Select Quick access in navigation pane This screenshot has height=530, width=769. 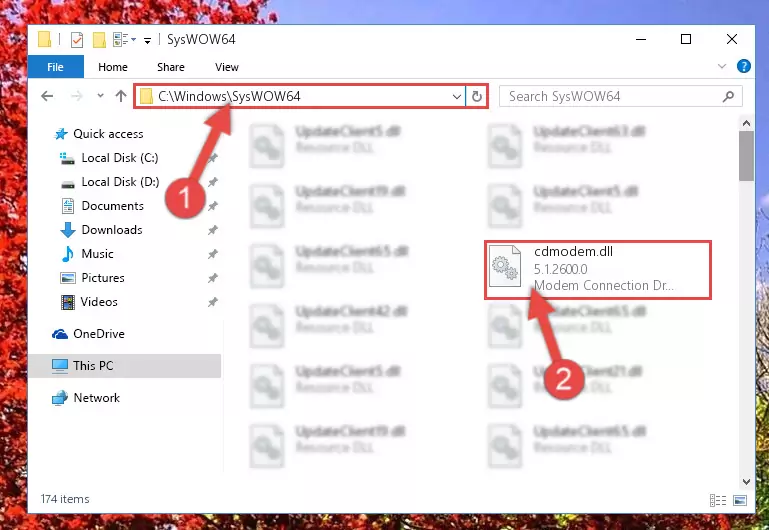tap(108, 134)
